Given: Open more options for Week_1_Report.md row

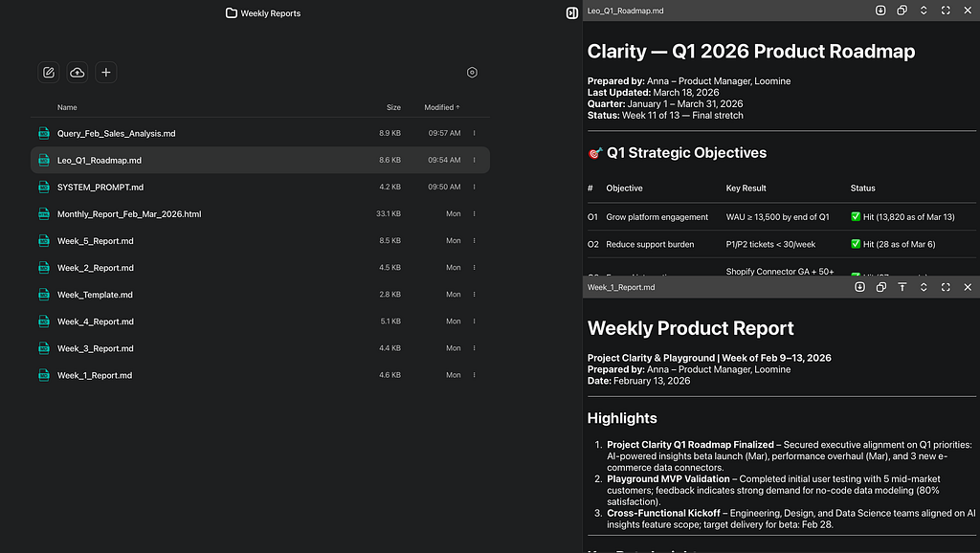Looking at the screenshot, I should tap(475, 375).
